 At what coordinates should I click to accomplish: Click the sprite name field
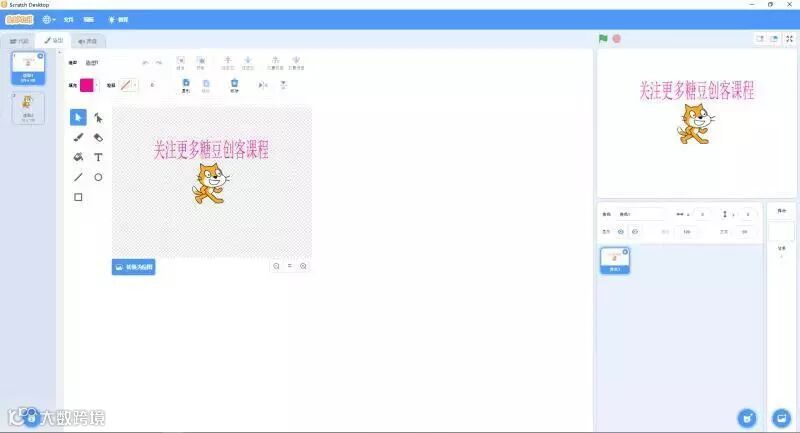point(640,214)
